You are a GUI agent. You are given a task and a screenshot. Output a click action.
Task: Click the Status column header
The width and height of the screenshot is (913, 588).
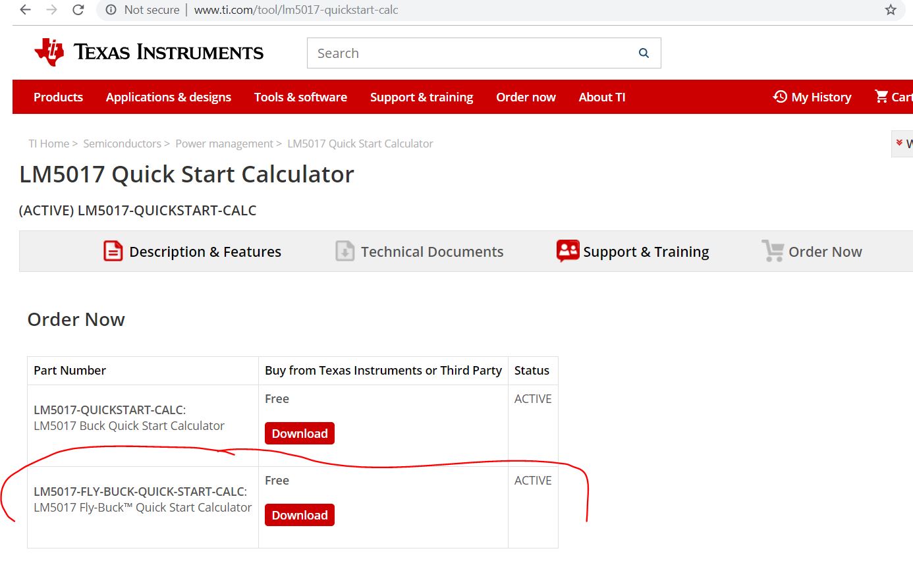click(532, 371)
